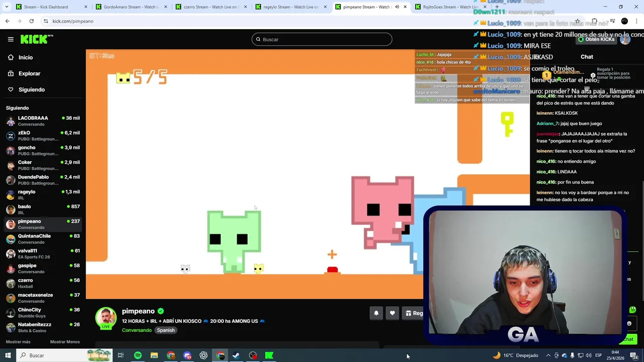This screenshot has width=644, height=362.
Task: Open Natabenitezzz channel from following list
Action: [43, 327]
